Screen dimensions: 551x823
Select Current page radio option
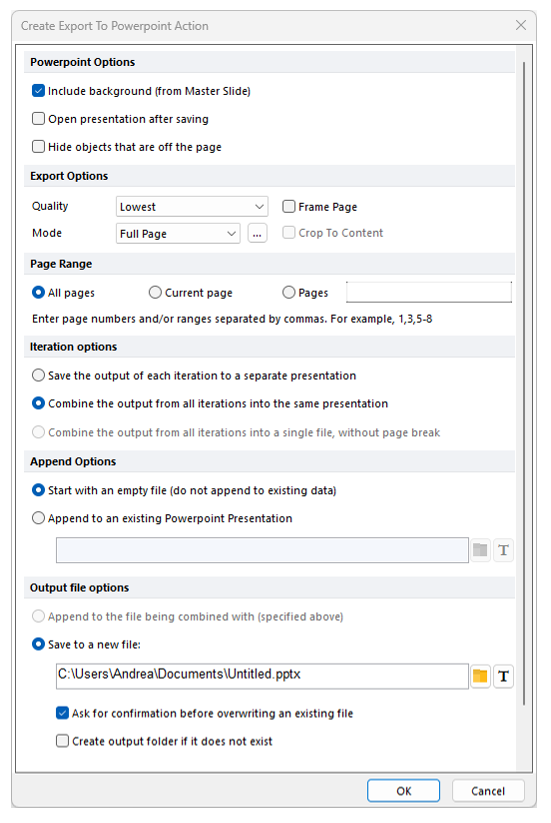click(x=155, y=292)
